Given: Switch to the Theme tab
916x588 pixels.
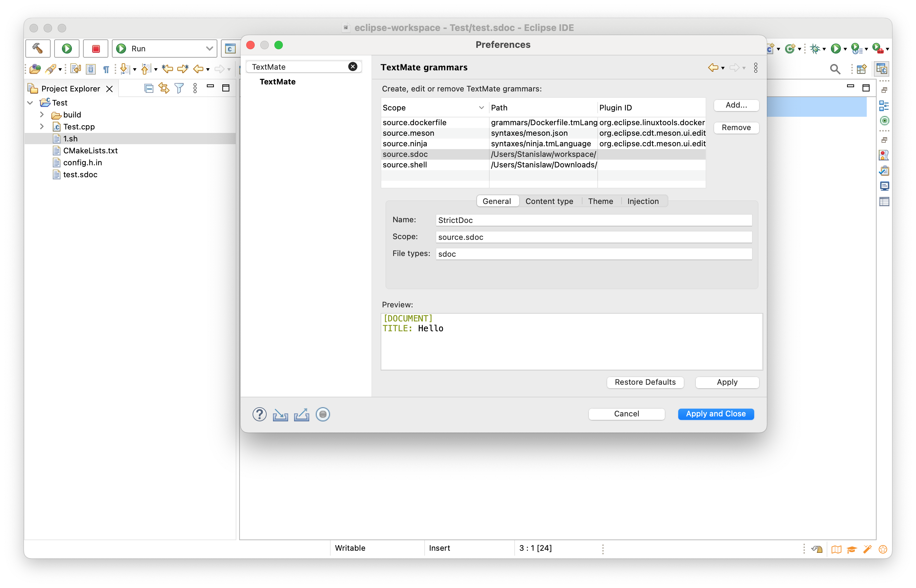Looking at the screenshot, I should click(600, 201).
